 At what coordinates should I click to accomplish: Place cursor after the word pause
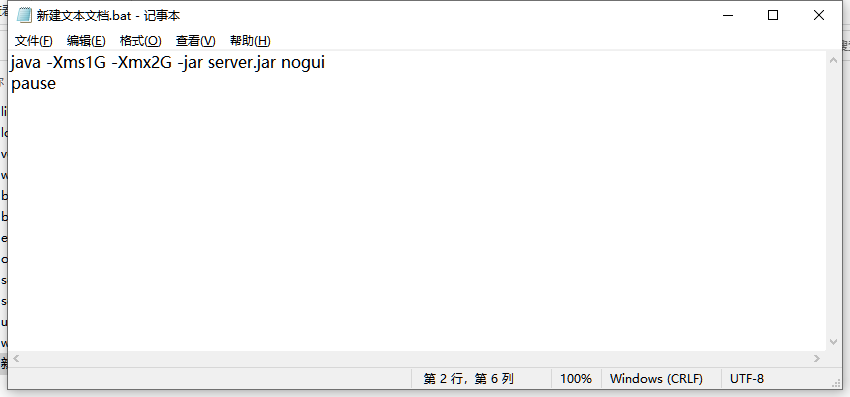click(x=56, y=84)
